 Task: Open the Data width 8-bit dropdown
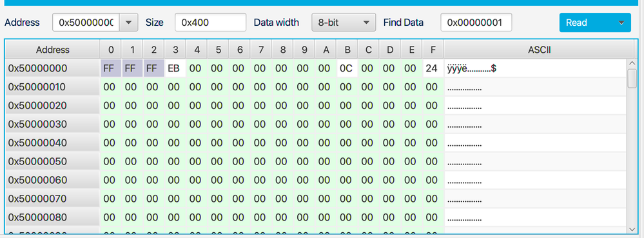point(344,23)
